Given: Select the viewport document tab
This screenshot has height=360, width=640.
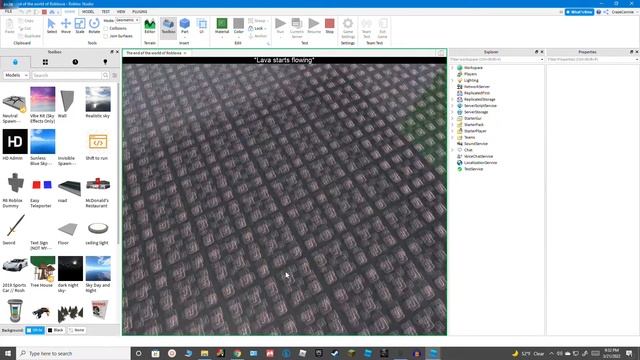Looking at the screenshot, I should click(156, 53).
